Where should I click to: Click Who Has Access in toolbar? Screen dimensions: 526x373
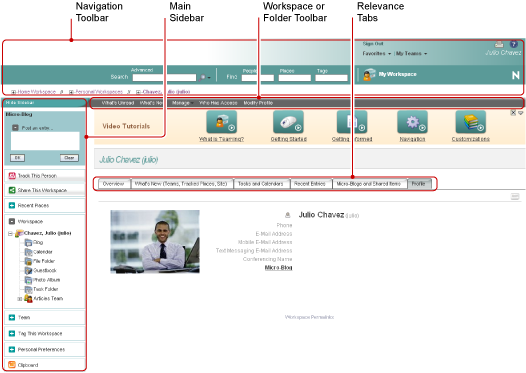(218, 103)
